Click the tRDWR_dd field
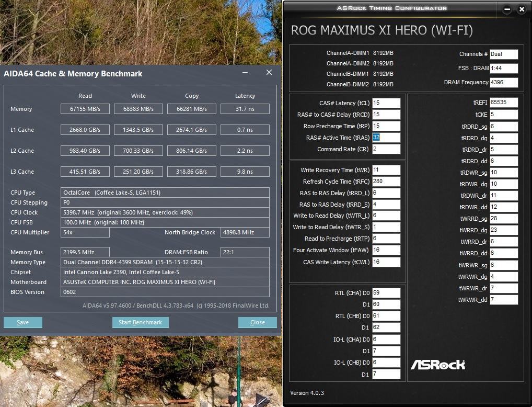 pos(504,207)
